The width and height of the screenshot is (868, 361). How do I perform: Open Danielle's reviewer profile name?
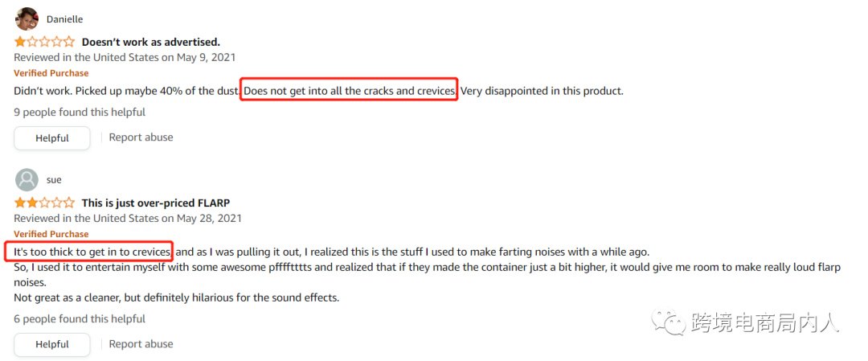coord(64,19)
